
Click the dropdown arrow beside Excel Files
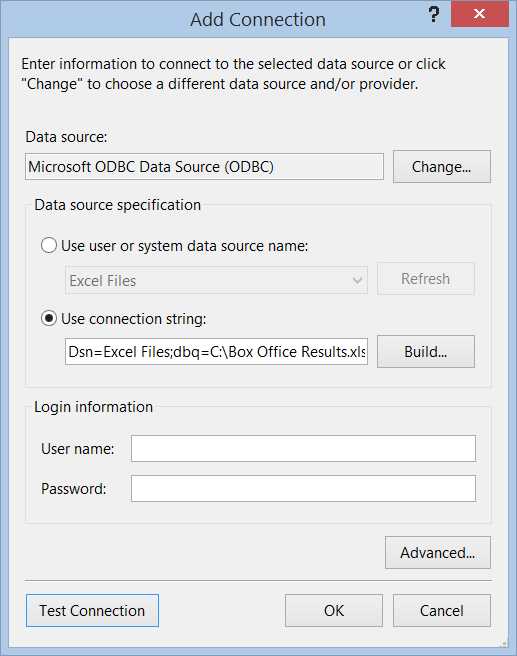point(357,280)
